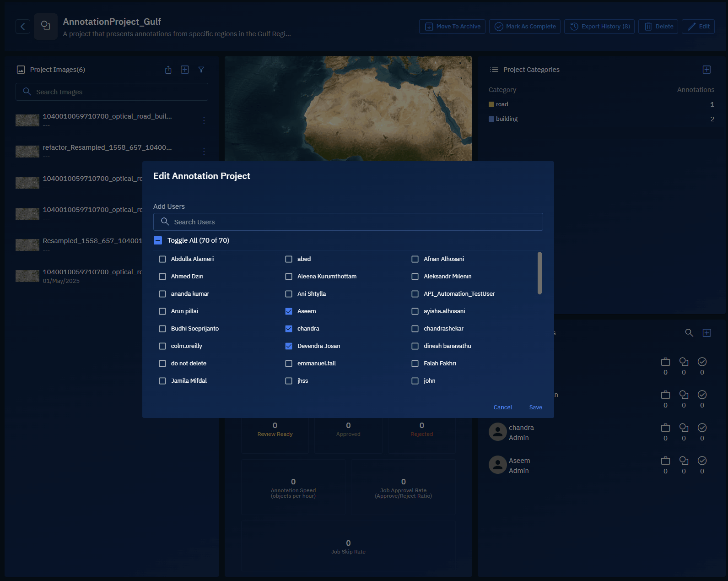The height and width of the screenshot is (581, 728).
Task: Uncheck the Aseem checkbox
Action: 289,311
